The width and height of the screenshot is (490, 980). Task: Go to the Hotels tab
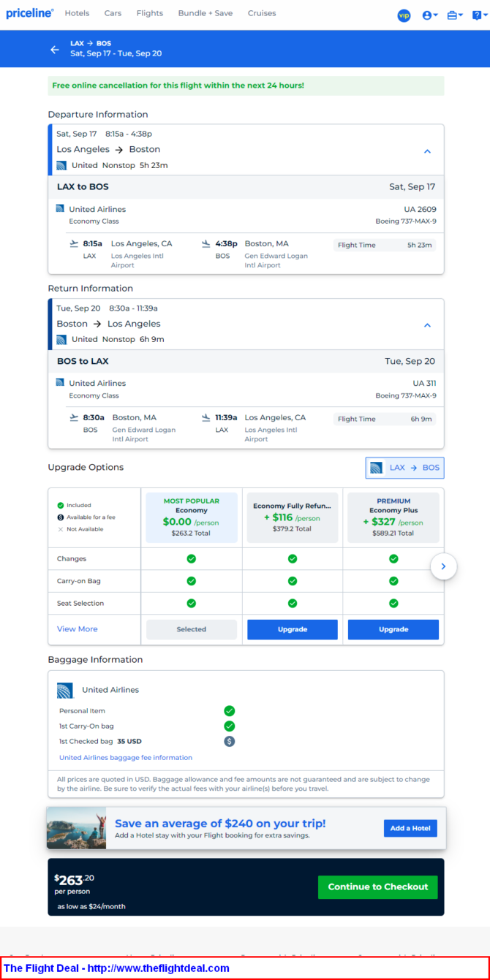[x=77, y=13]
